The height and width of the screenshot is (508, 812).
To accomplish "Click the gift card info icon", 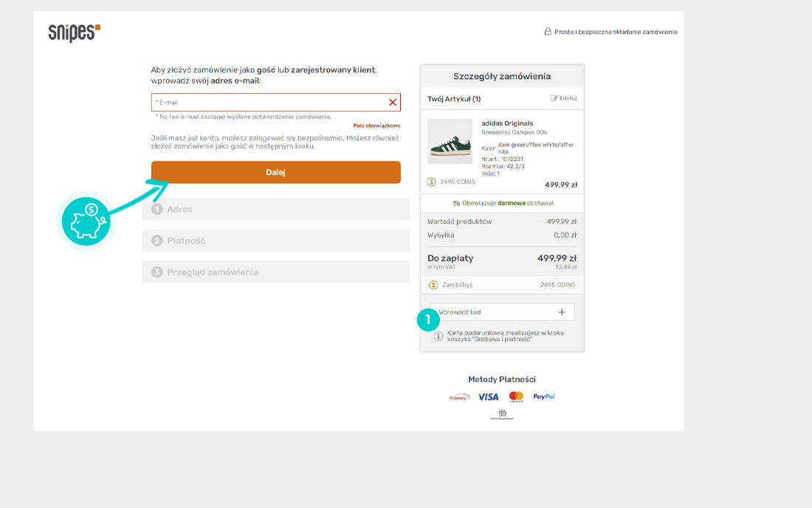I will (438, 336).
